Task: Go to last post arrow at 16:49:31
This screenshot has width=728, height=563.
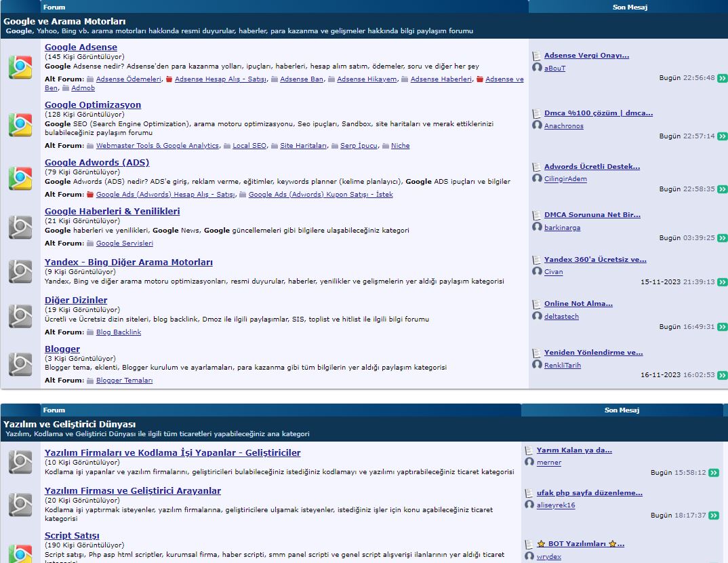Action: 722,326
